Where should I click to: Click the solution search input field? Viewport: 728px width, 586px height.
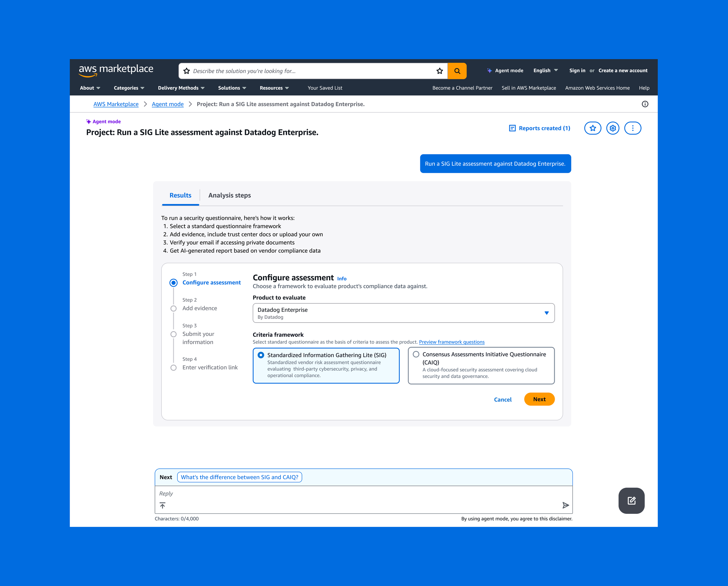[312, 71]
